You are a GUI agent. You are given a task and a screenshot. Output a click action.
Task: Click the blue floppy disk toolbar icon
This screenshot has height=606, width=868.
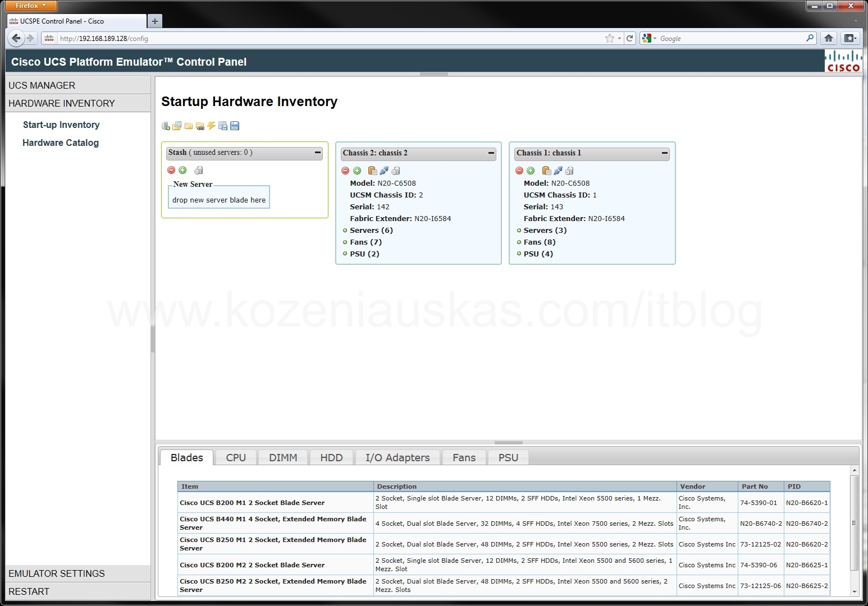[x=235, y=126]
